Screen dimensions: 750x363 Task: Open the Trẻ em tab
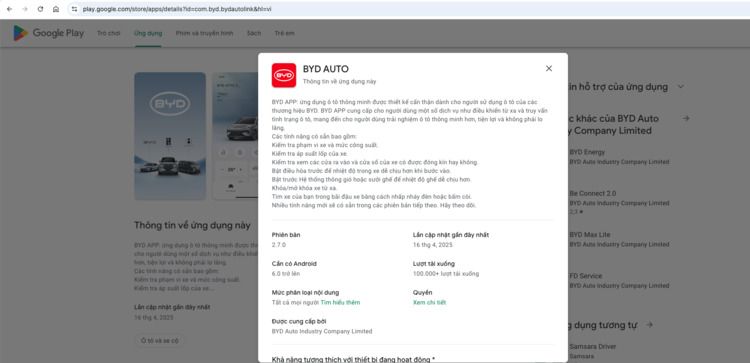(x=285, y=33)
